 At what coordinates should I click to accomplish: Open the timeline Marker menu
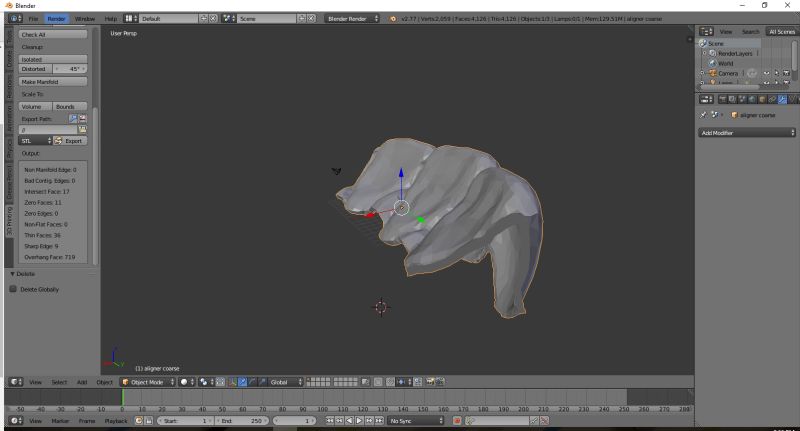60,421
